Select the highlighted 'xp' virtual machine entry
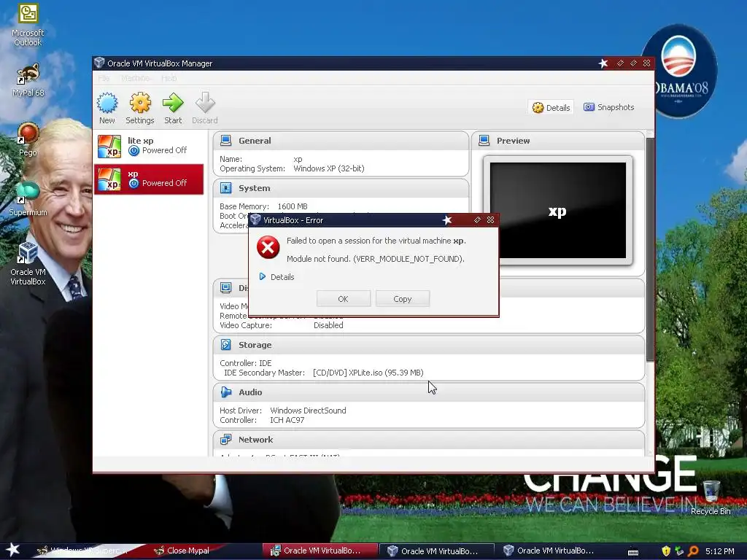Viewport: 747px width, 560px height. point(149,179)
